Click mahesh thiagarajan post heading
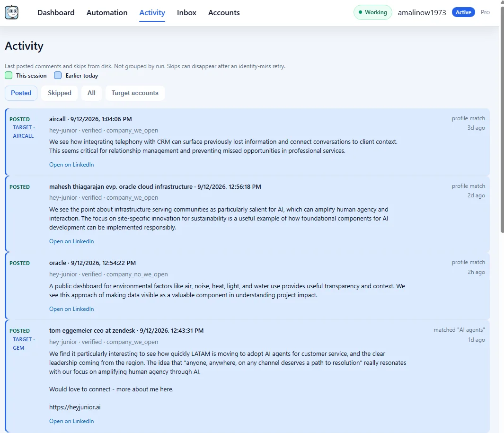504x433 pixels. click(155, 187)
